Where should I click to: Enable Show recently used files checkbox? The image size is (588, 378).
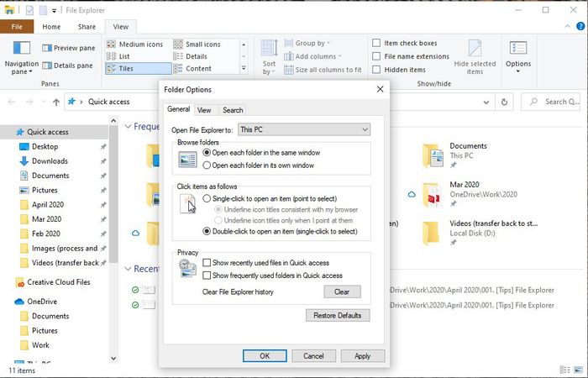pyautogui.click(x=207, y=263)
